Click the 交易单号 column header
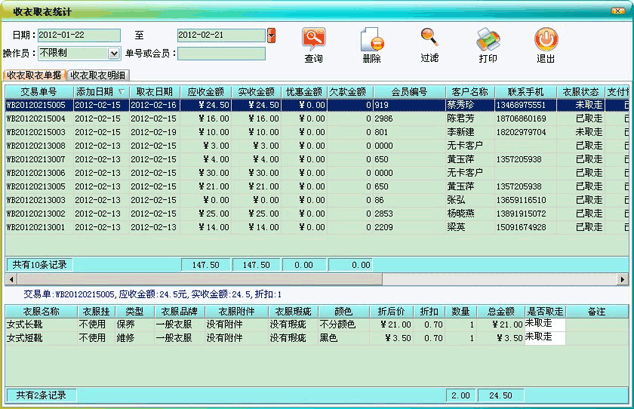 coord(36,91)
